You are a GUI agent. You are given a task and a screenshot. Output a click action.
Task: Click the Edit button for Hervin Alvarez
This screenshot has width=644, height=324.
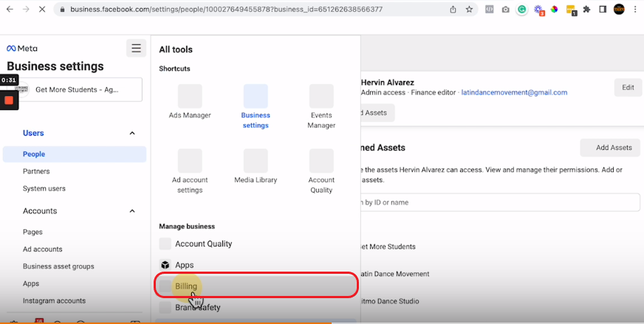tap(628, 88)
